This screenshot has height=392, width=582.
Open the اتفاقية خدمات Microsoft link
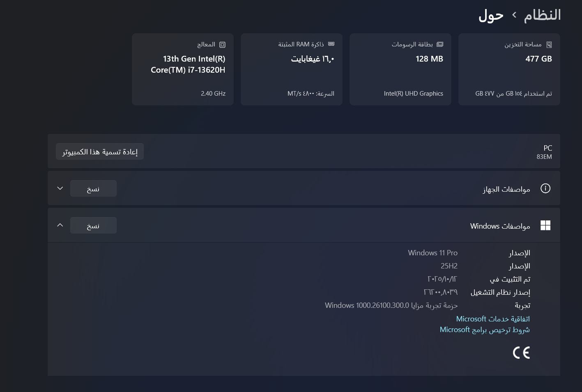(x=493, y=319)
